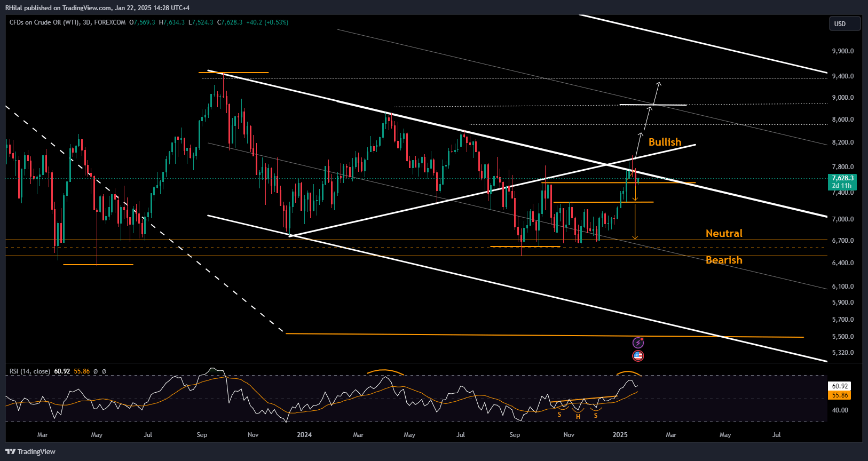Screen dimensions: 868x461
Task: Open the US flag economic event icon
Action: click(x=638, y=356)
